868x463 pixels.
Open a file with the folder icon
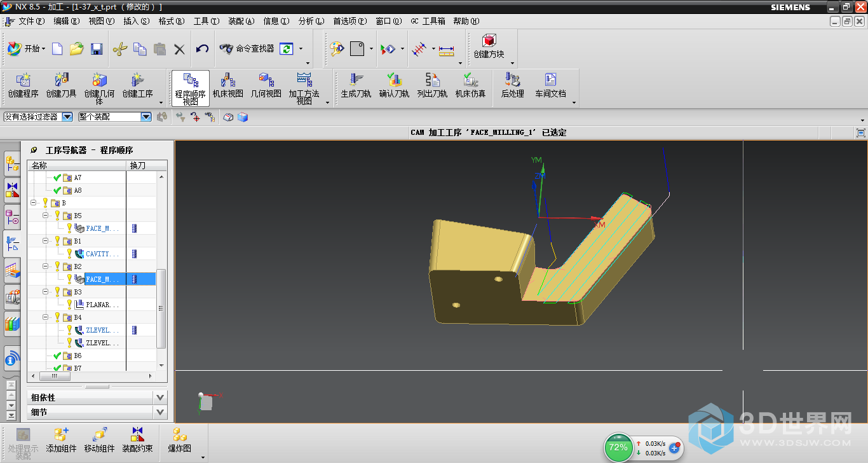(x=77, y=49)
